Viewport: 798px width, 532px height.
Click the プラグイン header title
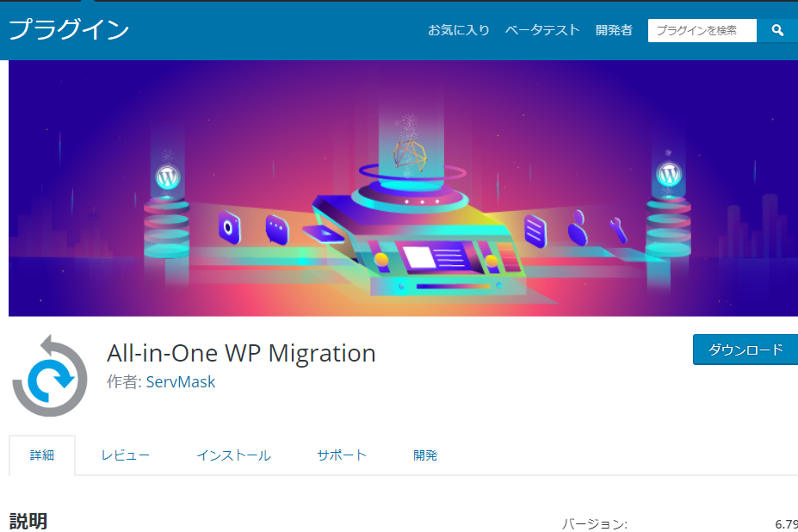pos(69,29)
